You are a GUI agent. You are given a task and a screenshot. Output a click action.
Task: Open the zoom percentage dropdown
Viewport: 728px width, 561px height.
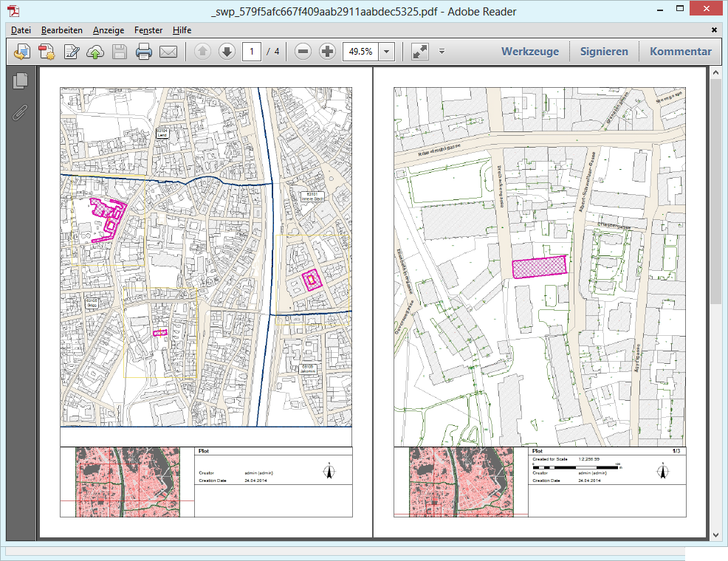[386, 52]
